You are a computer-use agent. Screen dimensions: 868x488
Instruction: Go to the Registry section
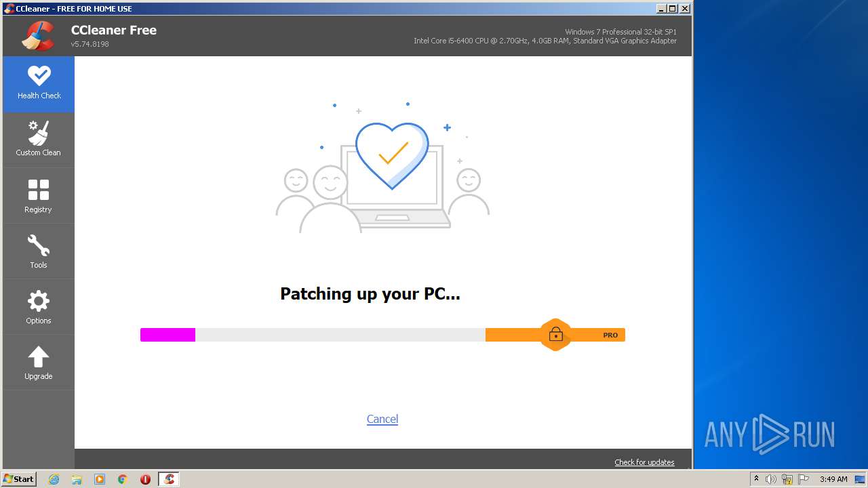(39, 197)
